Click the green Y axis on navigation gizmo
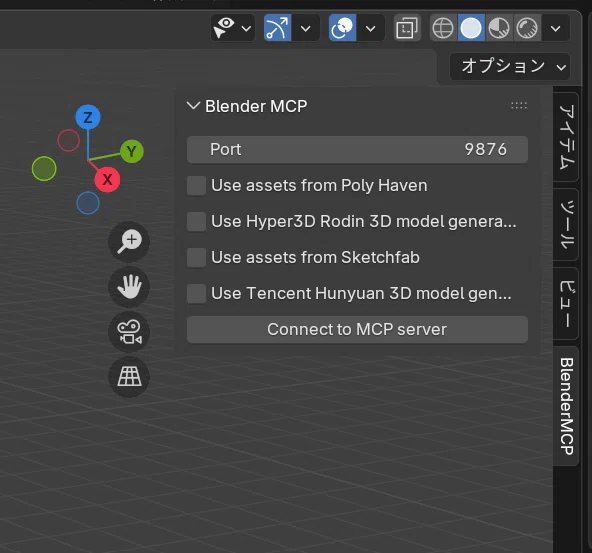 click(x=132, y=151)
